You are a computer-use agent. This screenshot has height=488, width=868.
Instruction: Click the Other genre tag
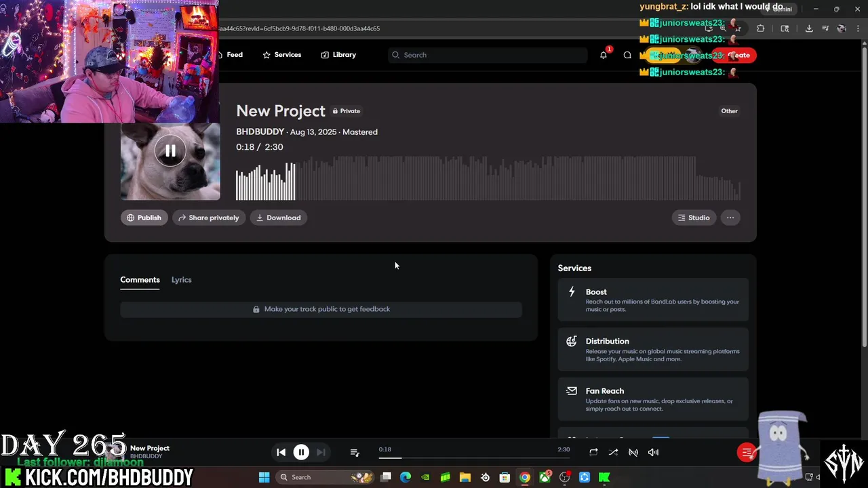pos(729,111)
